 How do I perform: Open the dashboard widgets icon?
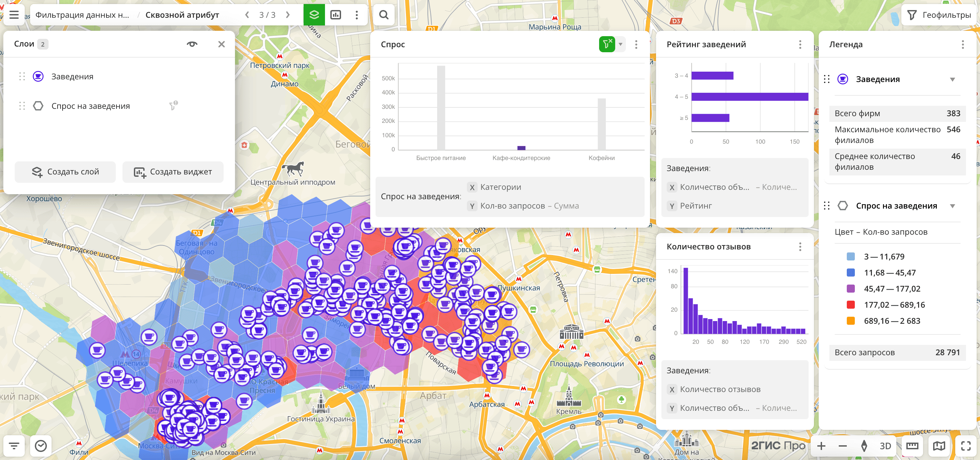(x=336, y=15)
